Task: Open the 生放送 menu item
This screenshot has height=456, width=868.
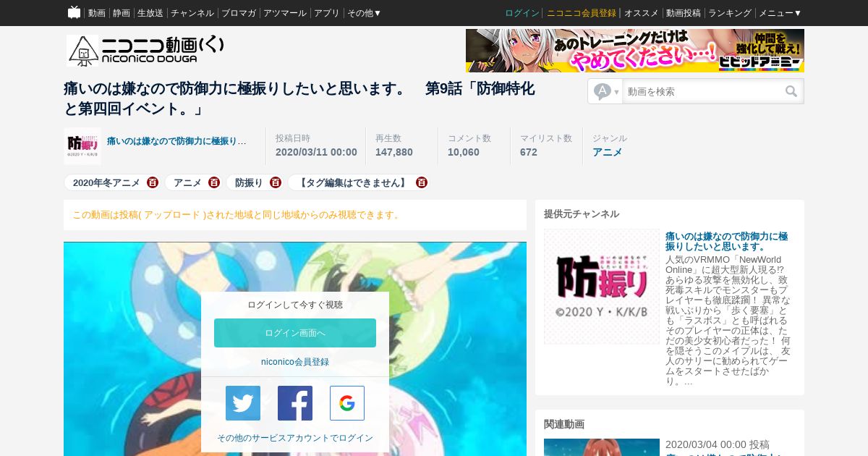Action: point(150,13)
